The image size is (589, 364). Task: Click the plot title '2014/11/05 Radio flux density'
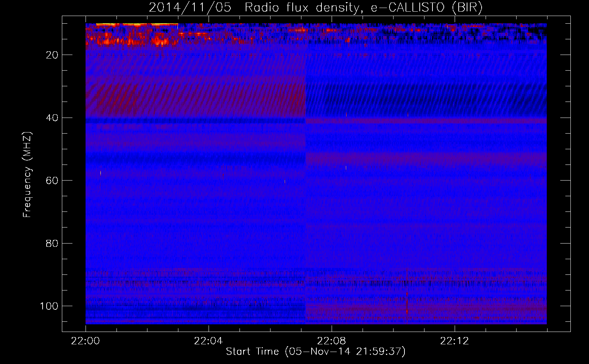point(316,8)
